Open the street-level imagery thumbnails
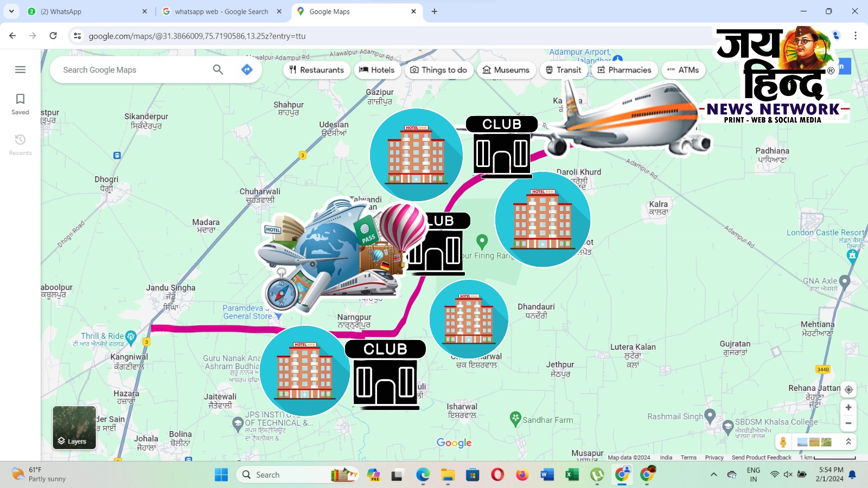The image size is (868, 488). (x=814, y=442)
